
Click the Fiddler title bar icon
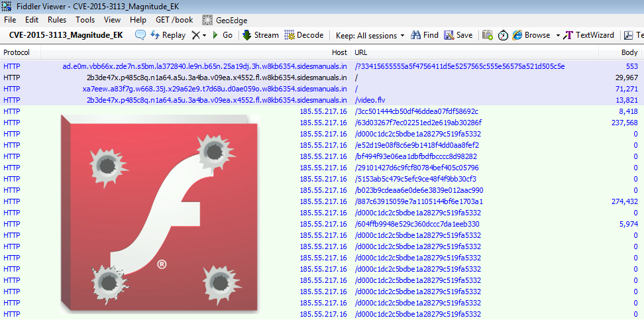(6, 7)
